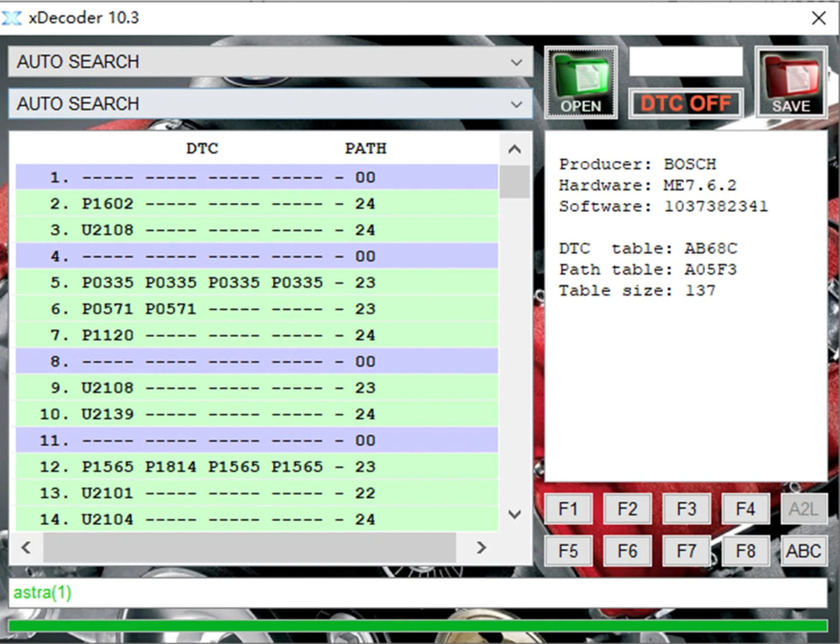Click the horizontal scrollbar right arrow
This screenshot has width=840, height=644.
click(481, 547)
